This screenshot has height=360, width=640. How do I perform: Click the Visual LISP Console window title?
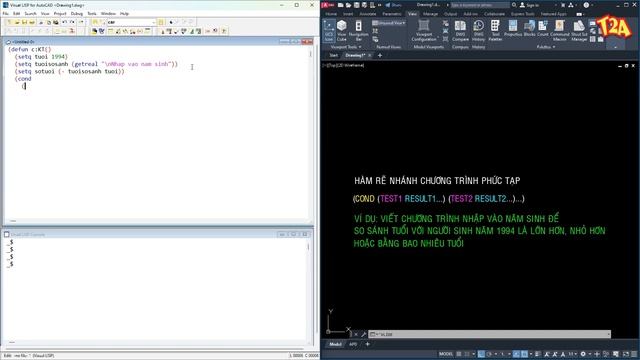coord(28,235)
